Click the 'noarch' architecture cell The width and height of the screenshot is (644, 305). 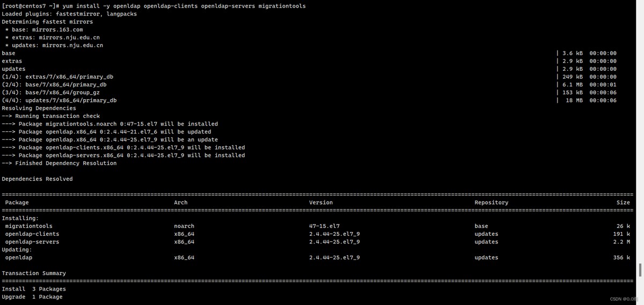[184, 226]
